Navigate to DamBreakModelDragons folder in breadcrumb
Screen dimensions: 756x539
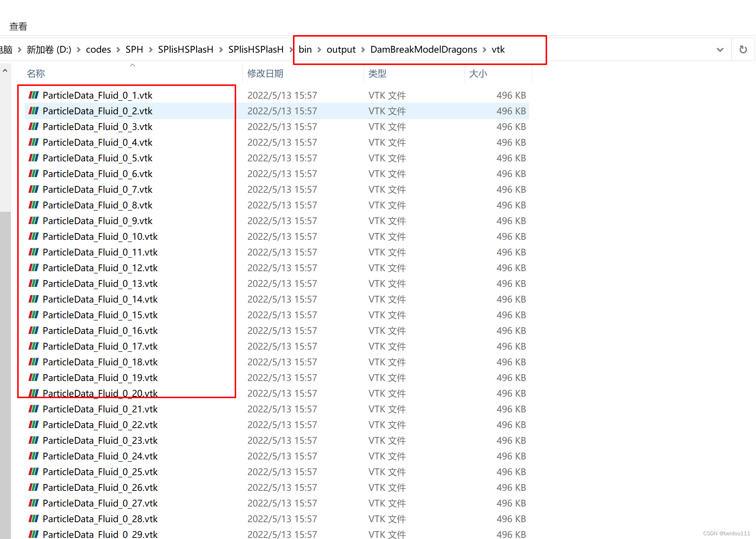(x=423, y=50)
